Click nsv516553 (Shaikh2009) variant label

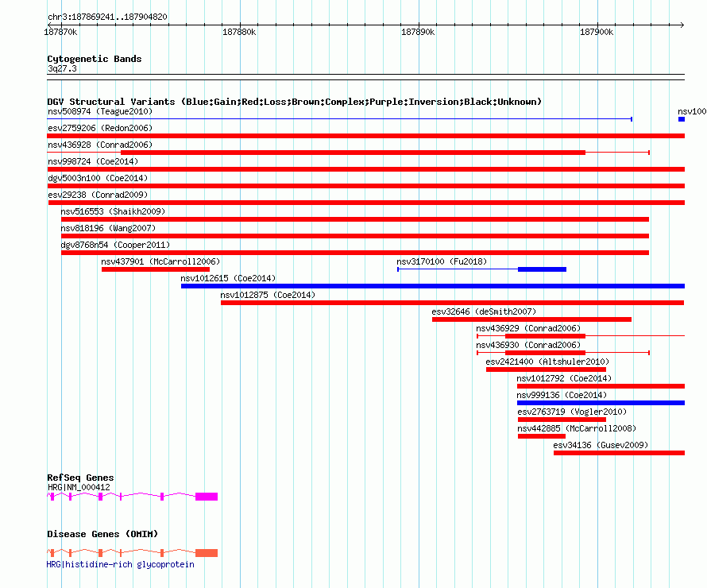(x=113, y=211)
